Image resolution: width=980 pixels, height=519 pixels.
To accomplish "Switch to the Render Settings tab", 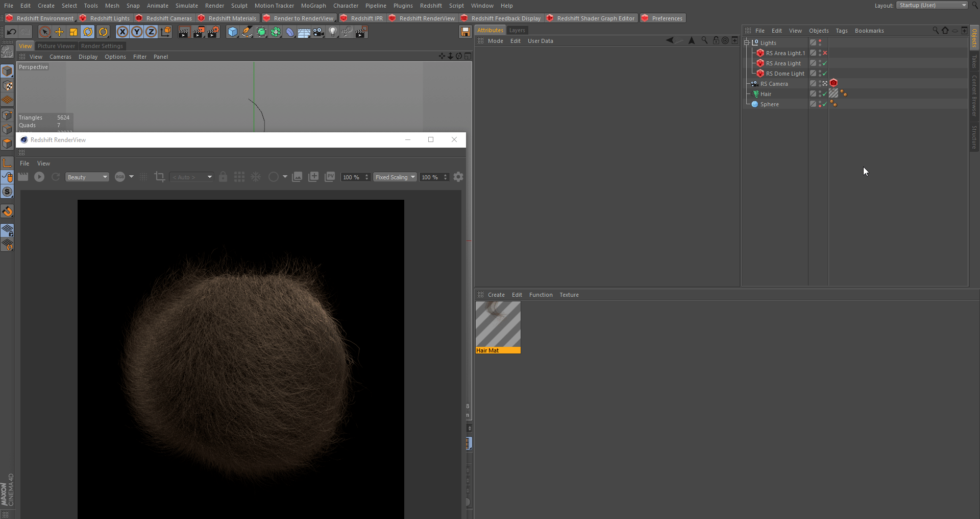I will tap(102, 46).
